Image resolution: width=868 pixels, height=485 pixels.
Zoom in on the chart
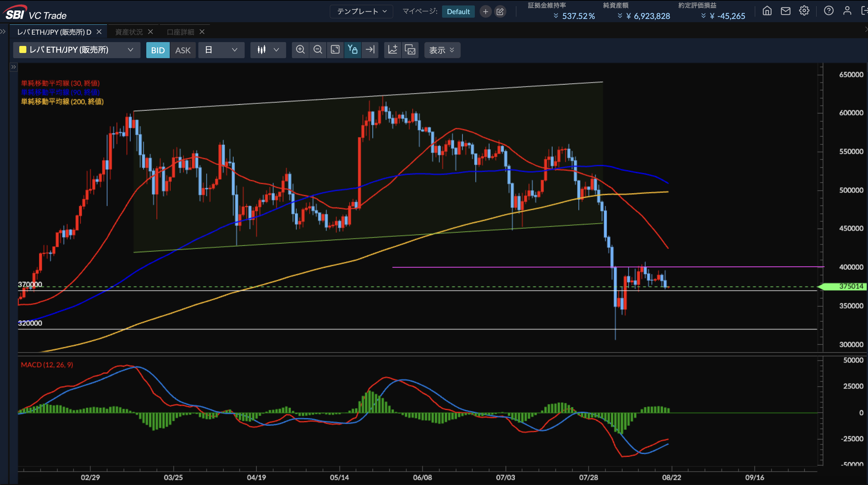[x=300, y=50]
